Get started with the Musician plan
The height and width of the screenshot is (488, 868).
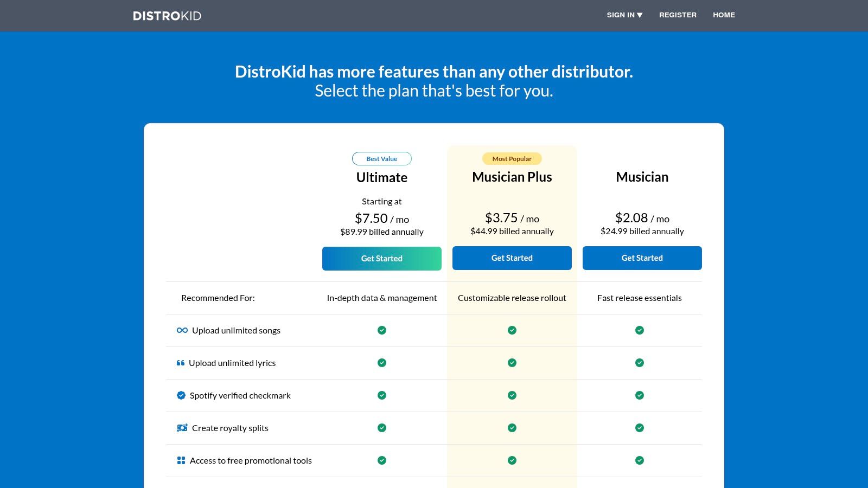click(x=642, y=258)
